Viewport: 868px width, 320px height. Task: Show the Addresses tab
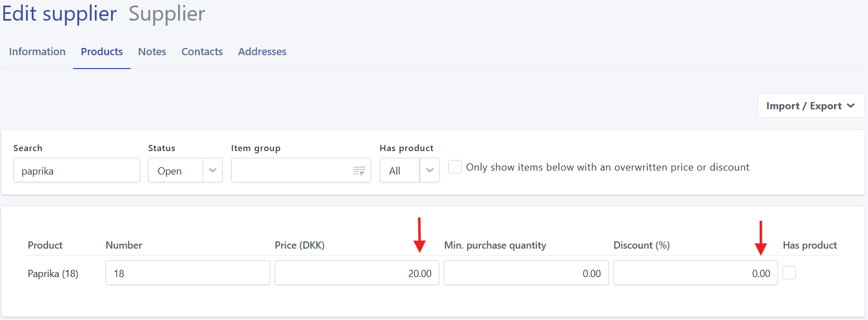tap(262, 52)
